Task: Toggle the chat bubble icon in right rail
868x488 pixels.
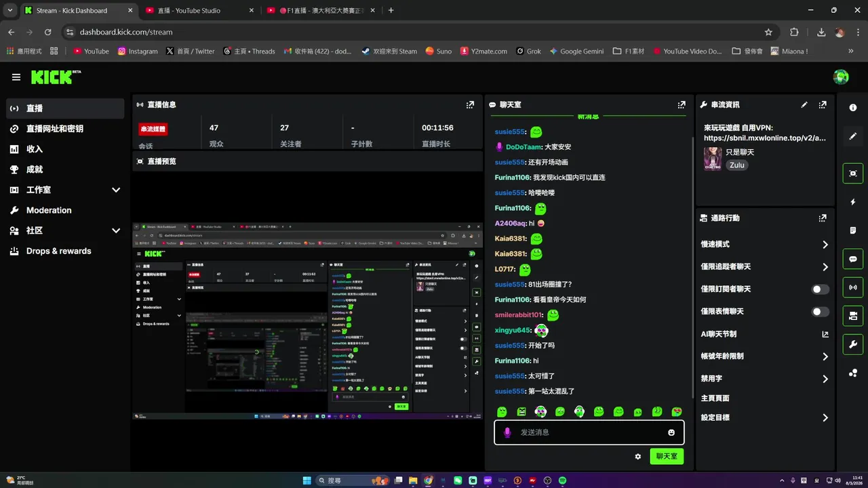Action: [x=853, y=259]
